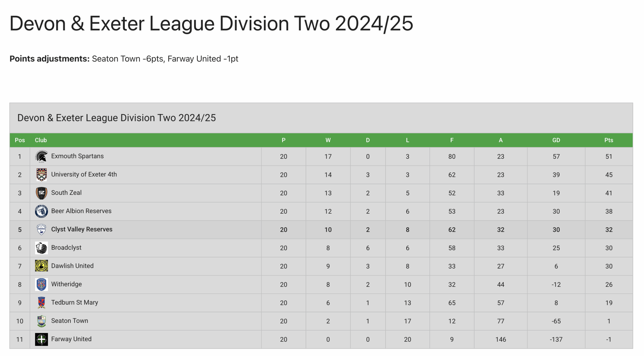Screen dimensions: 644x356
Task: Click the Club column header
Action: click(41, 140)
